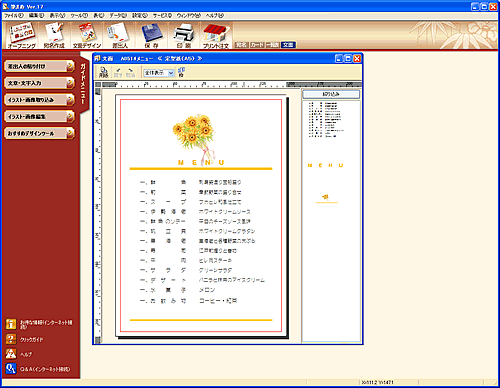Click the メロン menu line
The image size is (500, 388).
pos(207,290)
